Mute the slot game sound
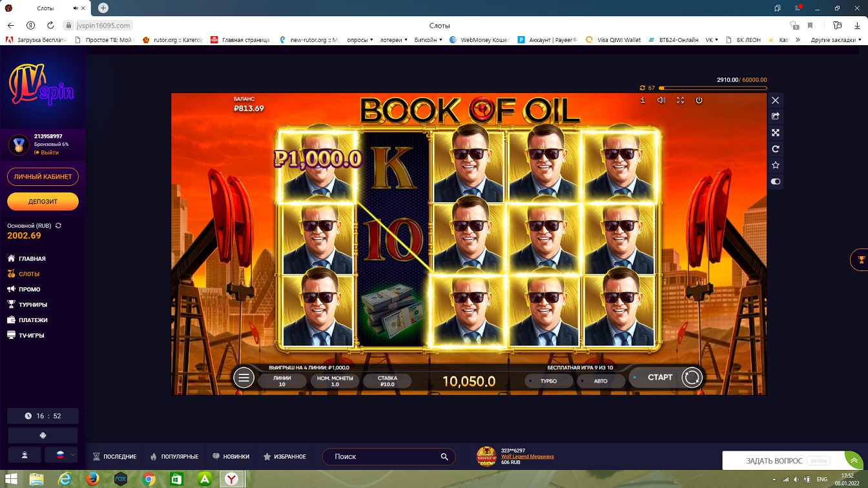 click(x=661, y=101)
